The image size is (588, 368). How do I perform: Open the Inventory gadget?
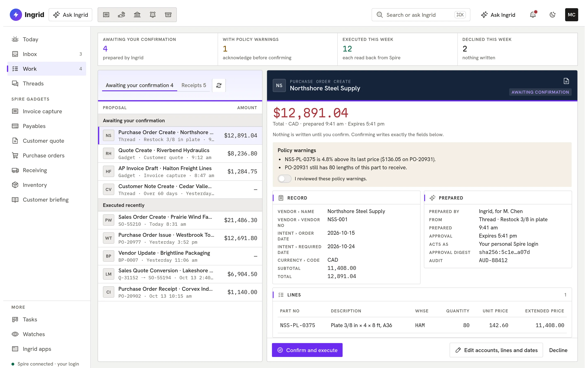pyautogui.click(x=47, y=185)
